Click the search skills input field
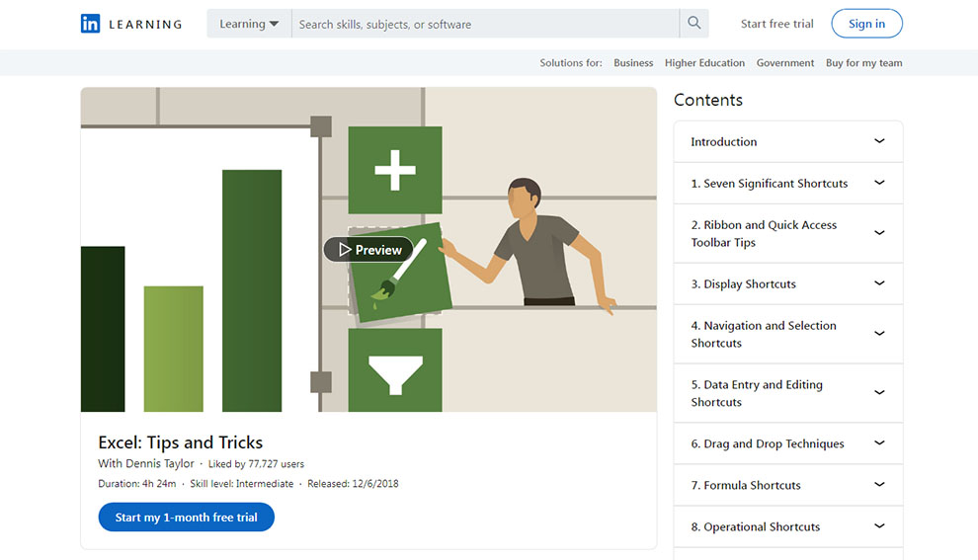The width and height of the screenshot is (978, 560). pos(485,24)
